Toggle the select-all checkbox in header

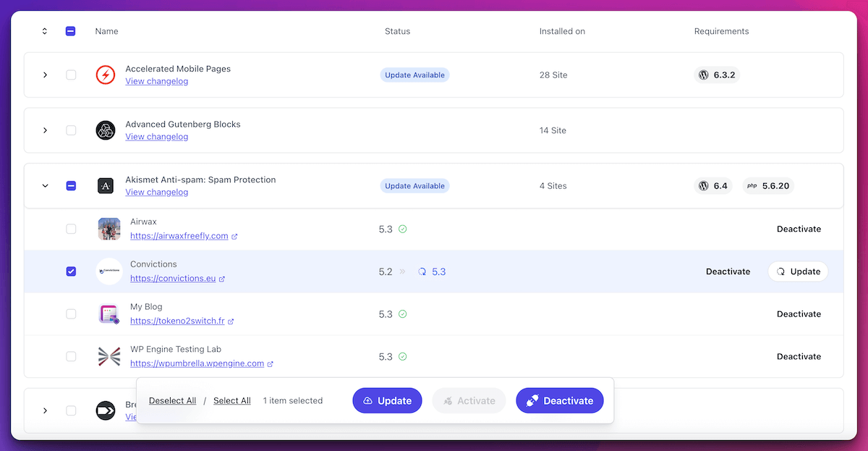[71, 31]
